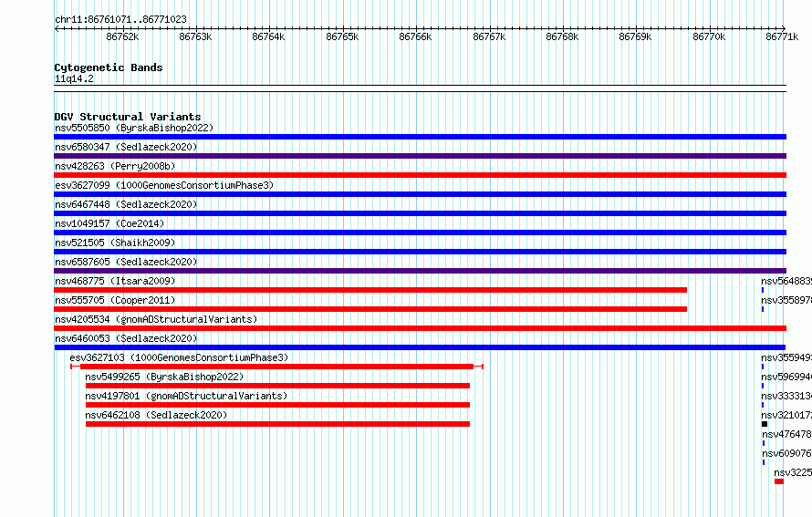Click the blue bar under nsv6467448
Viewport: 812px width, 517px height.
coord(420,213)
